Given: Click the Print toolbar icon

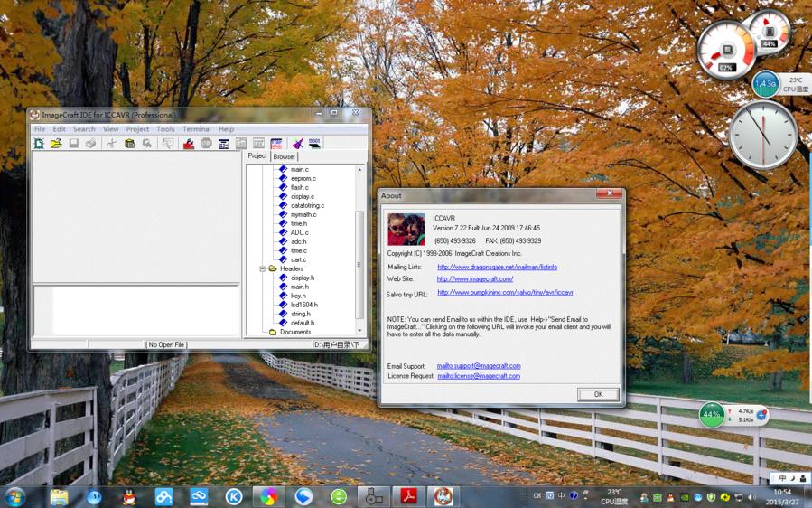Looking at the screenshot, I should pyautogui.click(x=91, y=144).
